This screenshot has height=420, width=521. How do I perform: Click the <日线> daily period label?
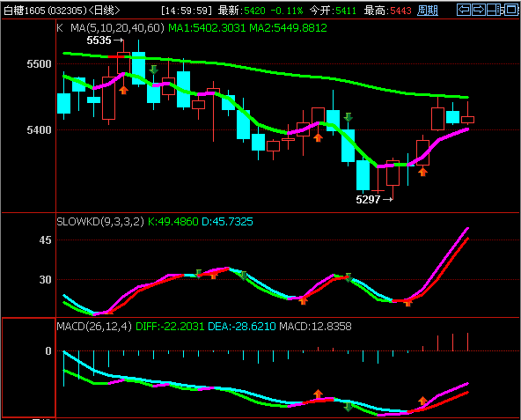(x=104, y=11)
